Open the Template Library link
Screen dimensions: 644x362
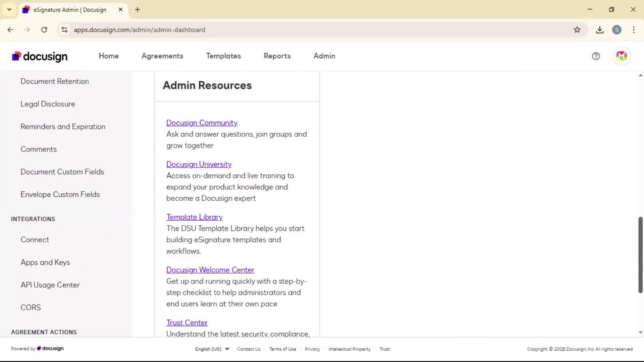point(195,217)
